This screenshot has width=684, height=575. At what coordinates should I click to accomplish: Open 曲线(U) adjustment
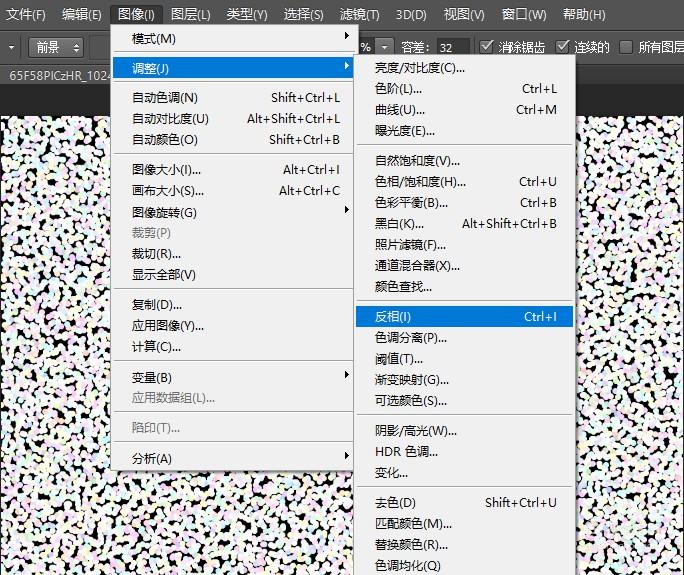tap(464, 110)
